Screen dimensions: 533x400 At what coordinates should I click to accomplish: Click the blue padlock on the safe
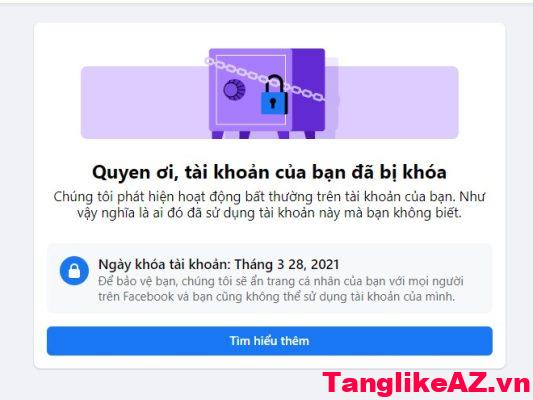pyautogui.click(x=274, y=96)
